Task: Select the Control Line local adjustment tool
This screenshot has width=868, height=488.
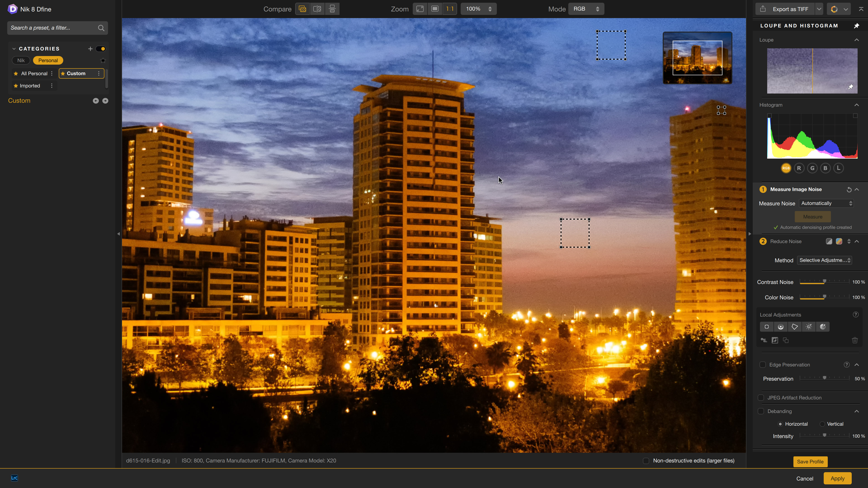Action: [780, 327]
